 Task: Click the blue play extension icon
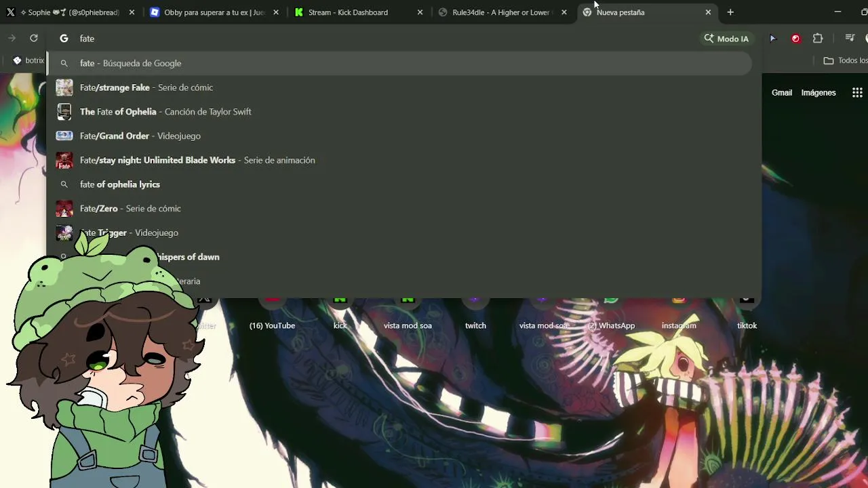click(772, 39)
